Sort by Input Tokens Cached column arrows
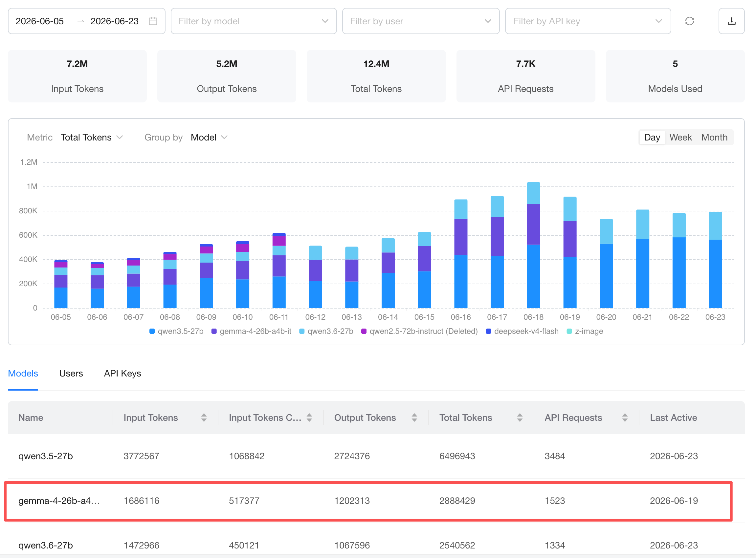The image size is (756, 558). [x=309, y=418]
